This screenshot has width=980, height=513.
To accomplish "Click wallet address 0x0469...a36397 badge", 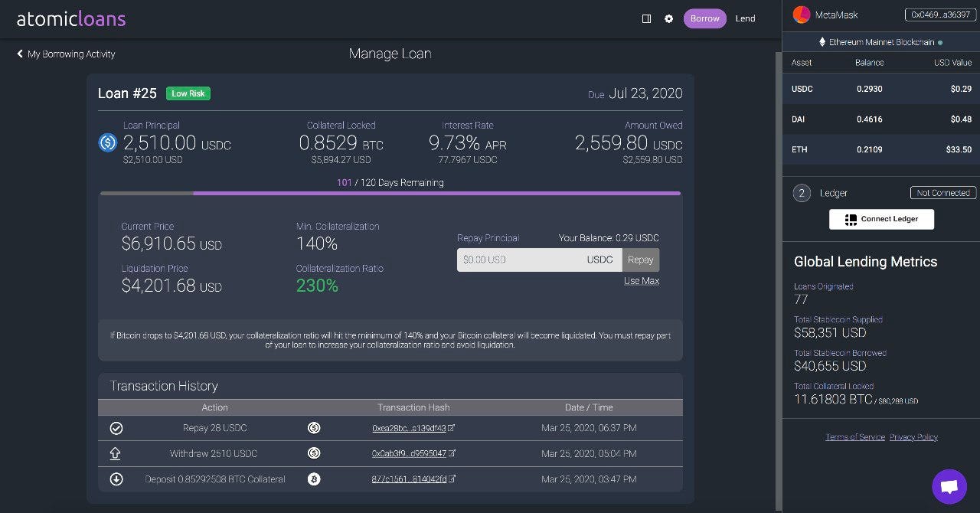I will [x=939, y=15].
